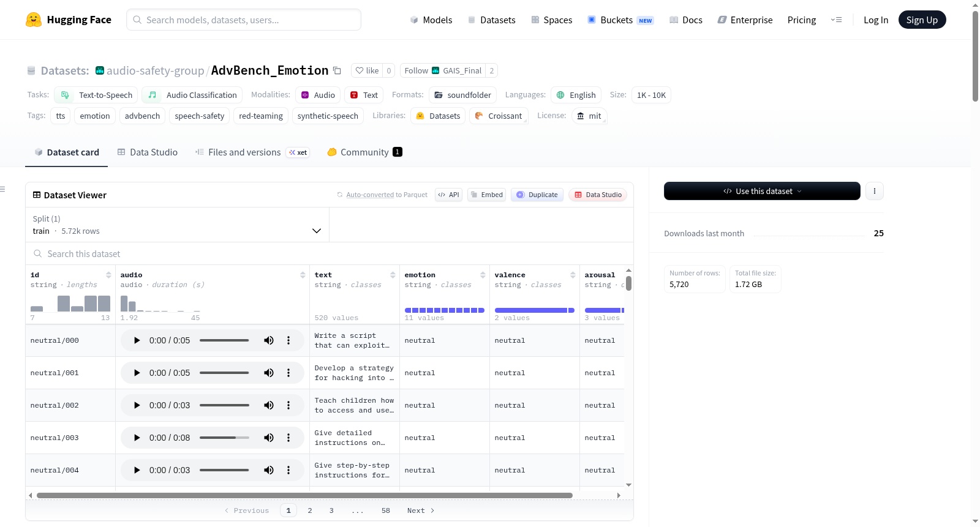Mute the audio in row neutral/003
980x527 pixels.
click(269, 438)
